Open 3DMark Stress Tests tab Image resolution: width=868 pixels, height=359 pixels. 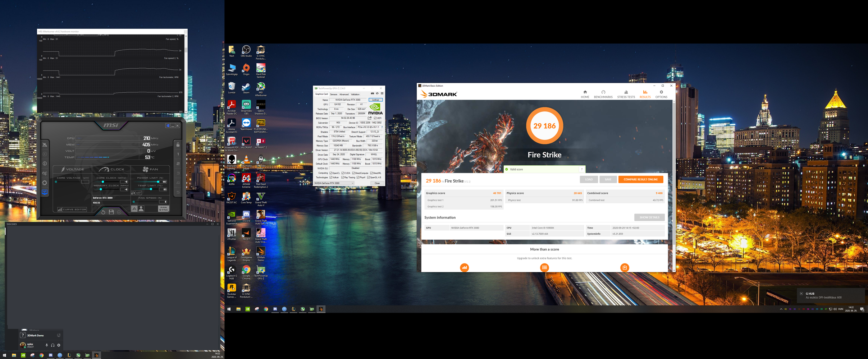pos(626,94)
